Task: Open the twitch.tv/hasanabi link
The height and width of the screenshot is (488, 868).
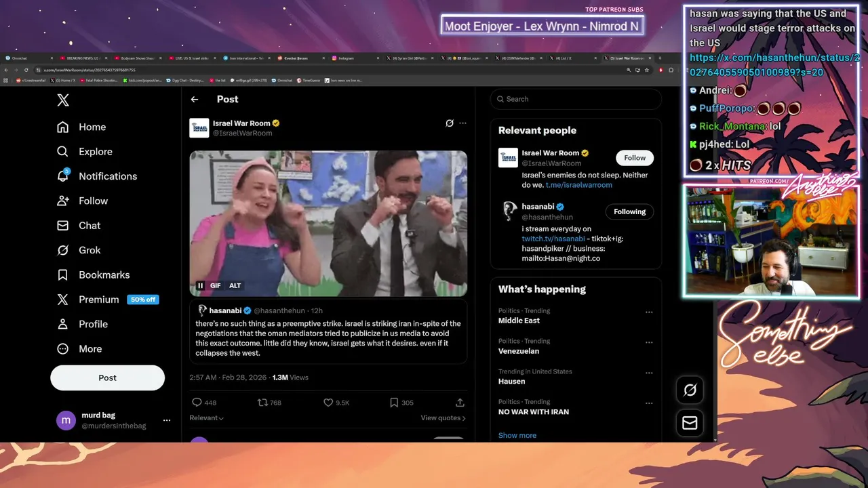Action: (553, 239)
